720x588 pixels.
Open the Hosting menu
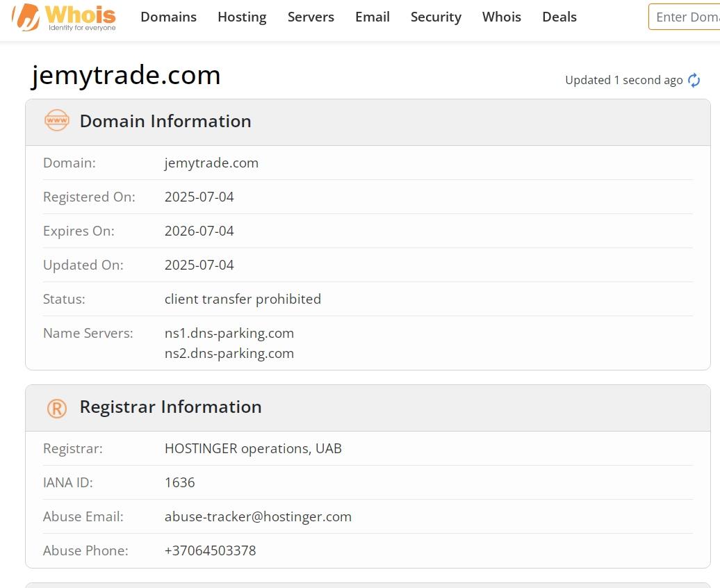pyautogui.click(x=242, y=17)
